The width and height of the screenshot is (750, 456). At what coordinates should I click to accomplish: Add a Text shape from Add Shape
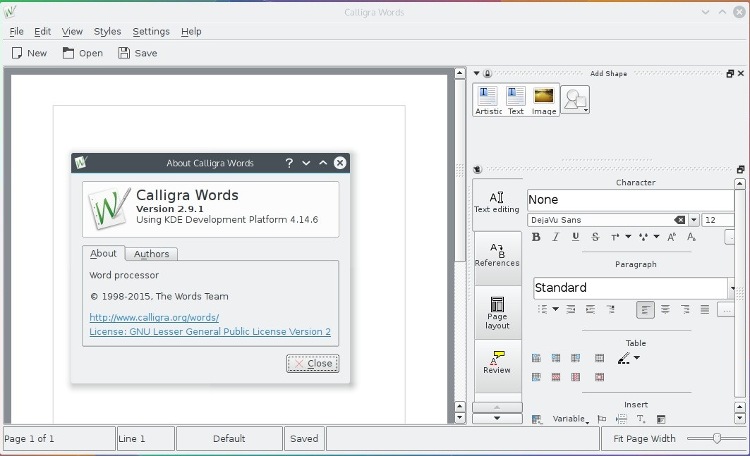tap(516, 100)
